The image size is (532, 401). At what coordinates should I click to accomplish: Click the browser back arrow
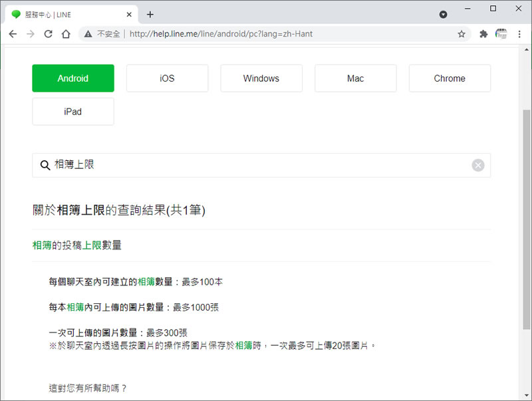(x=13, y=34)
